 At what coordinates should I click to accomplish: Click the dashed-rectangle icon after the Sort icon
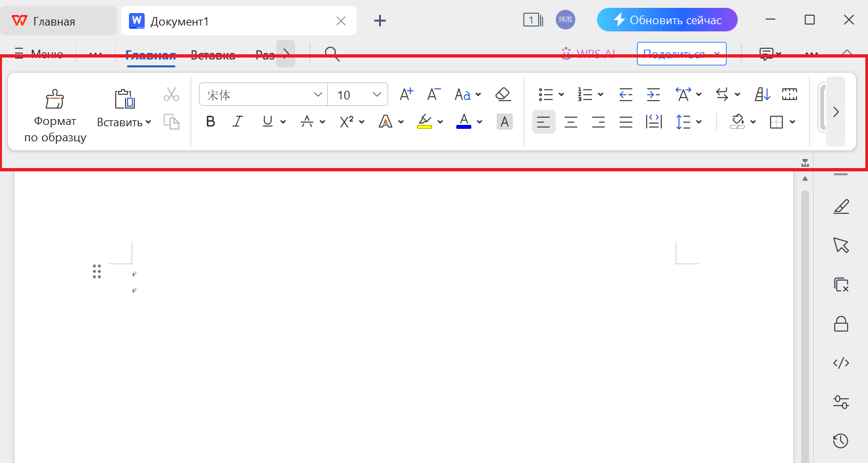pos(789,95)
